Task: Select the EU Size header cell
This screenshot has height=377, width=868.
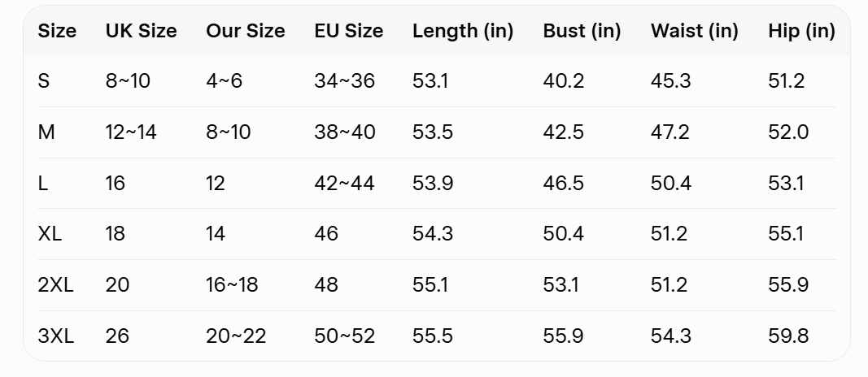Action: coord(348,31)
